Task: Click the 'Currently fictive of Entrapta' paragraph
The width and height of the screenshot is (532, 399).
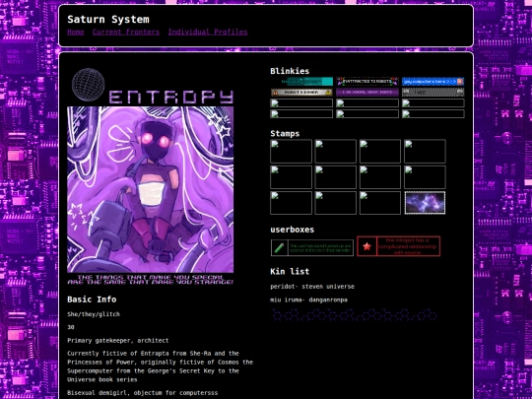Action: (x=161, y=366)
